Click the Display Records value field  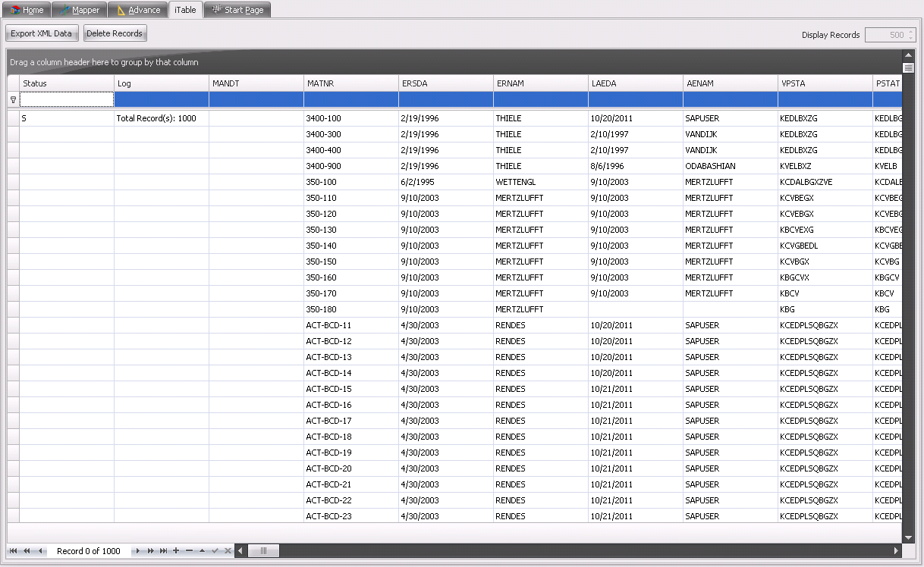(x=885, y=35)
